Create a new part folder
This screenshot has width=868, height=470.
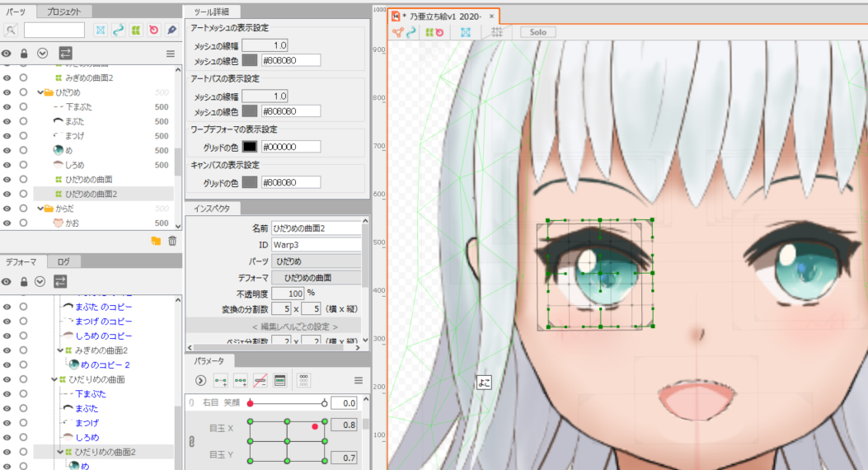pyautogui.click(x=156, y=241)
